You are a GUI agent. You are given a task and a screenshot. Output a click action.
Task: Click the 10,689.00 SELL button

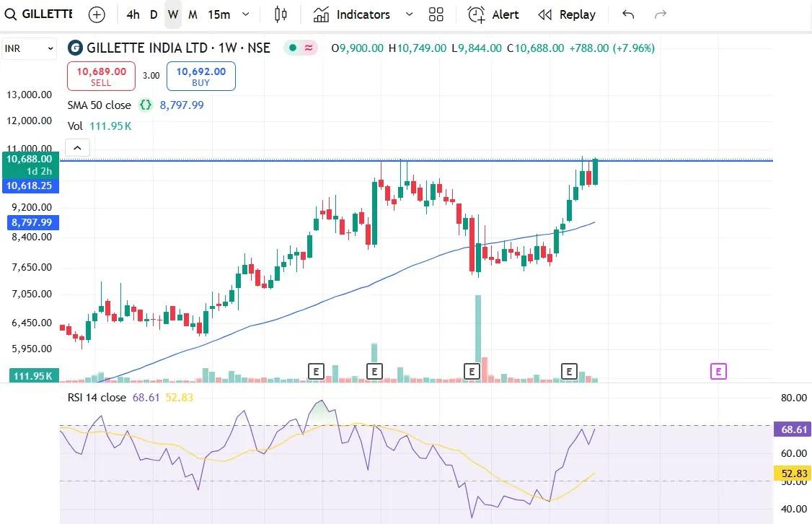[101, 77]
